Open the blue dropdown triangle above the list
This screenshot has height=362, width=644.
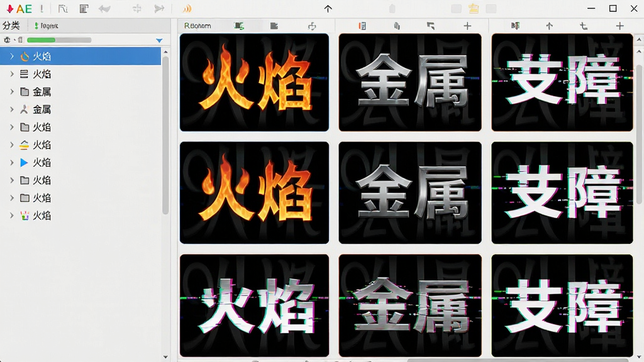click(x=159, y=40)
